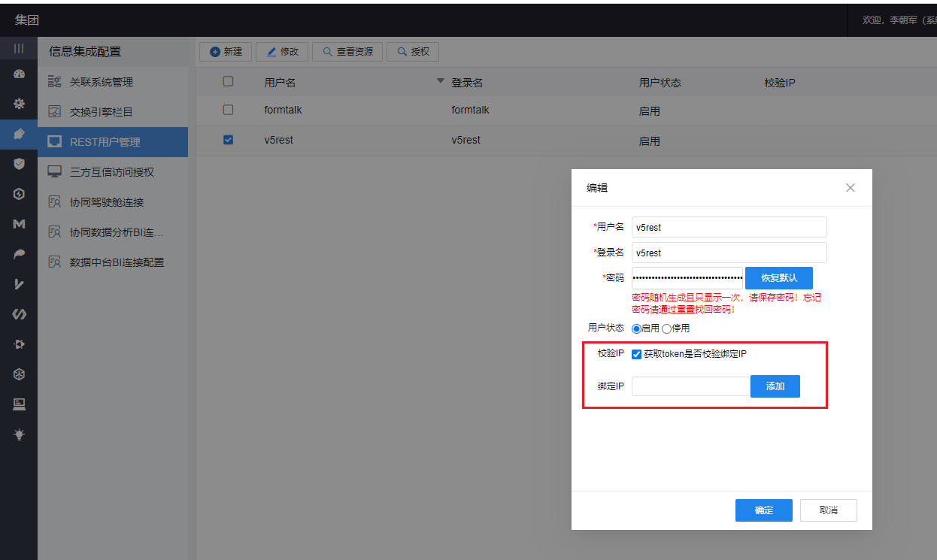The width and height of the screenshot is (937, 560).
Task: Click the dashboard gauge icon in left sidebar
Action: pyautogui.click(x=19, y=74)
